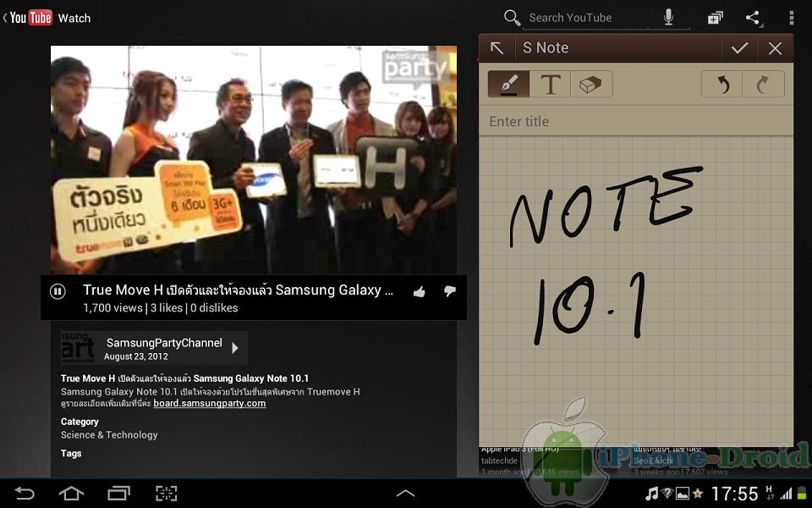Screen dimensions: 812x508
Task: Open the screenshot notification icon
Action: click(x=683, y=494)
